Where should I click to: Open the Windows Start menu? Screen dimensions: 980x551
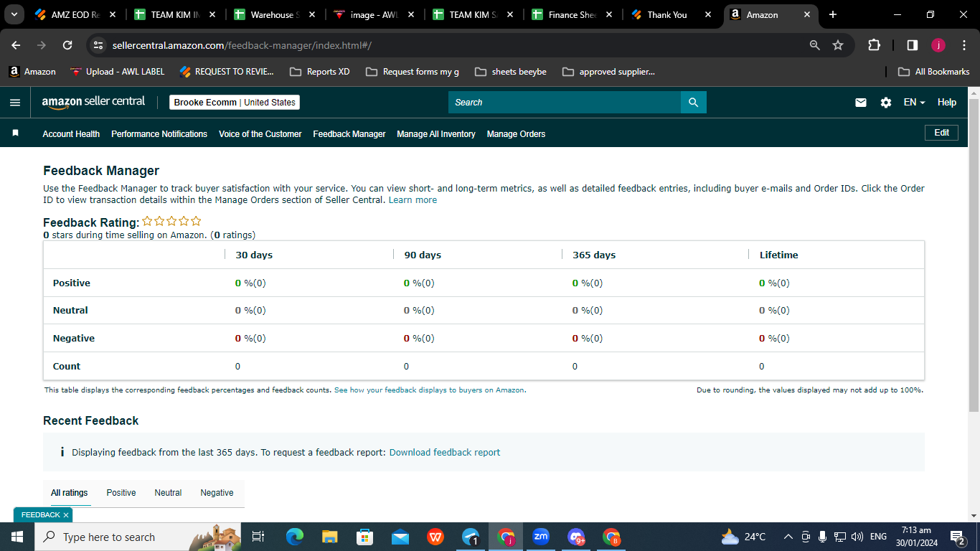click(x=17, y=537)
